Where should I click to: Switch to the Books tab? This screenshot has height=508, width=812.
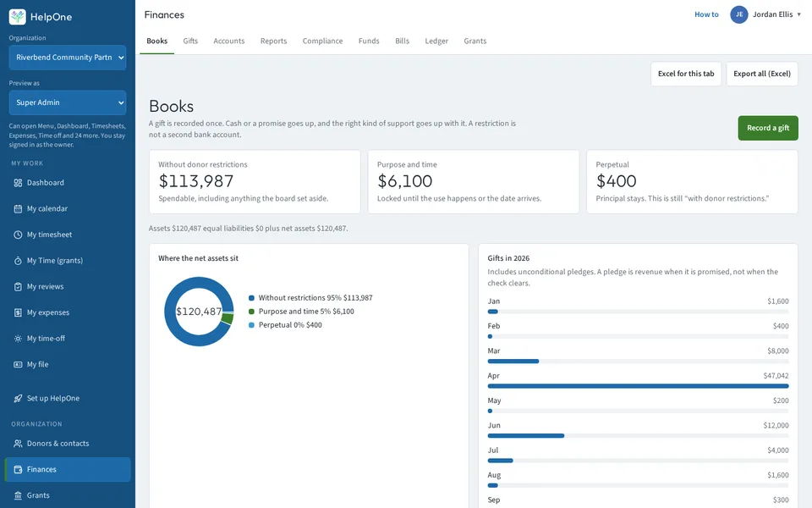(x=157, y=41)
